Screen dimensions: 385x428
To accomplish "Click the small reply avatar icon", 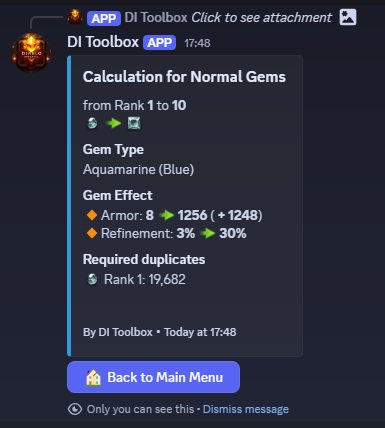I will tap(75, 17).
